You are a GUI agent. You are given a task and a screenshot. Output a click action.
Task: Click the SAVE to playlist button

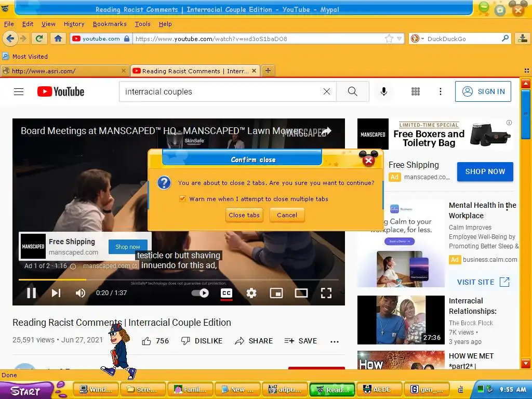point(301,341)
